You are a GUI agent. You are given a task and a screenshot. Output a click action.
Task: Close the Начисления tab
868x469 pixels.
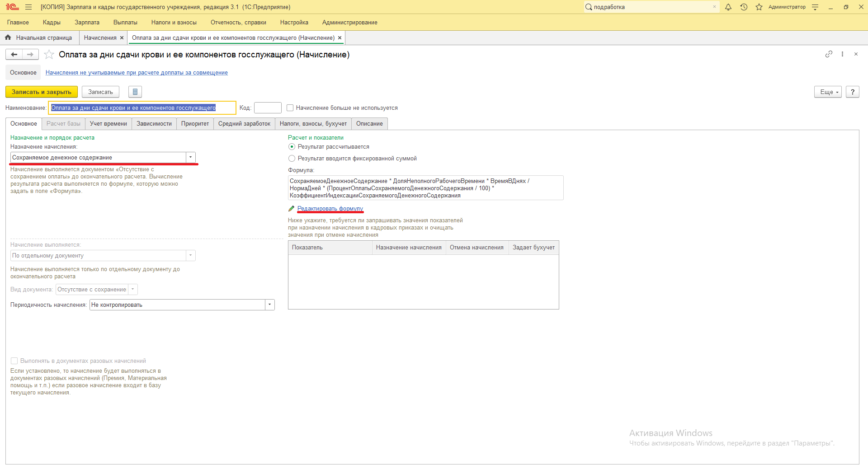coord(122,38)
